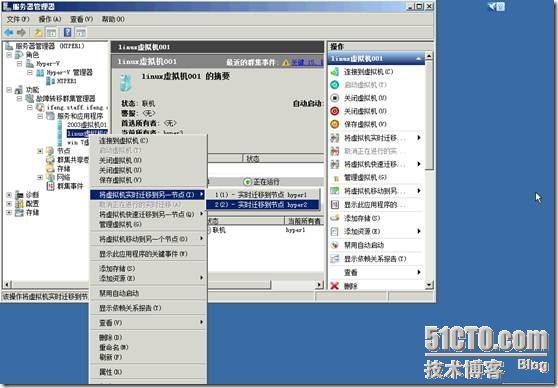This screenshot has width=558, height=388.
Task: Choose 保存虚拟机 in the context menu
Action: click(x=148, y=180)
